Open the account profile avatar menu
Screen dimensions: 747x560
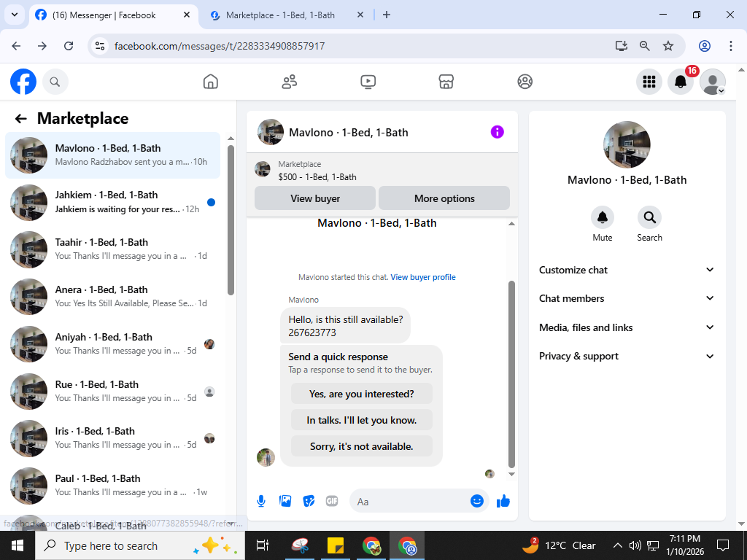(x=712, y=82)
